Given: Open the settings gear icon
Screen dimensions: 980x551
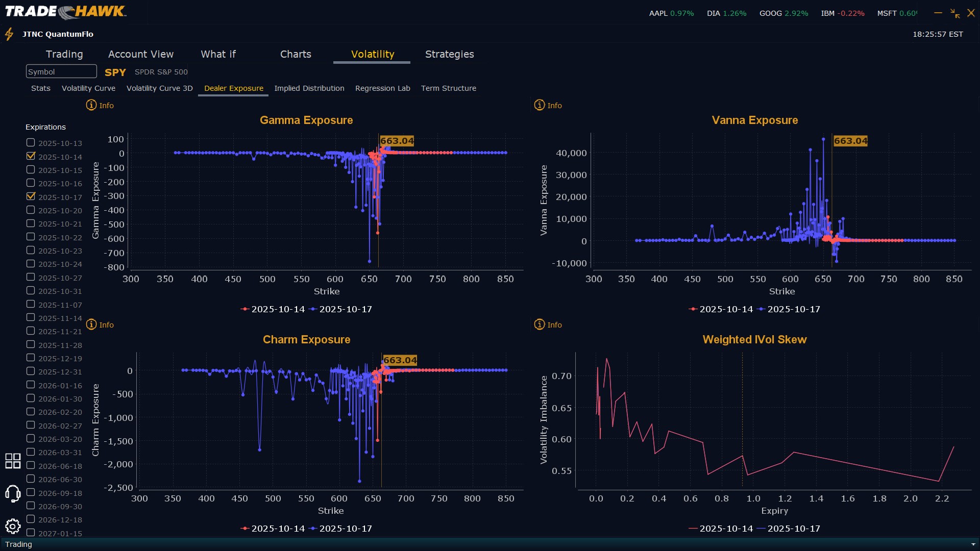Looking at the screenshot, I should click(13, 526).
